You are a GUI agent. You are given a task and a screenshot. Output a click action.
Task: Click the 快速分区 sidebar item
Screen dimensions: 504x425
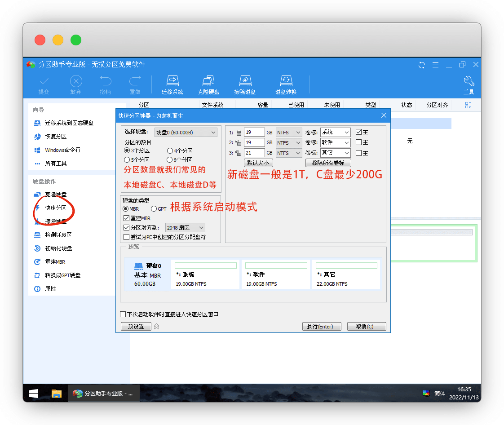(56, 208)
